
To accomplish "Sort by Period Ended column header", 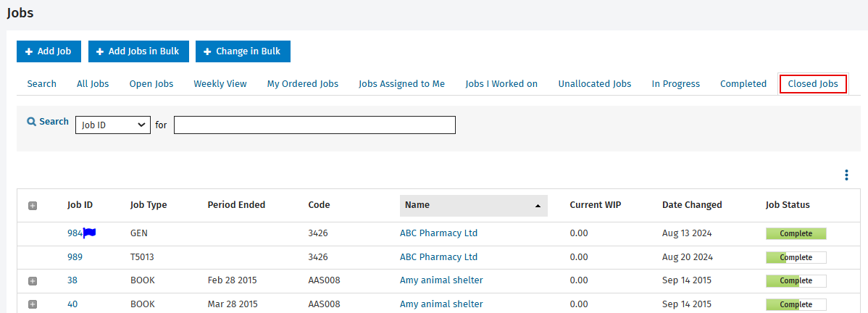I will click(x=236, y=205).
